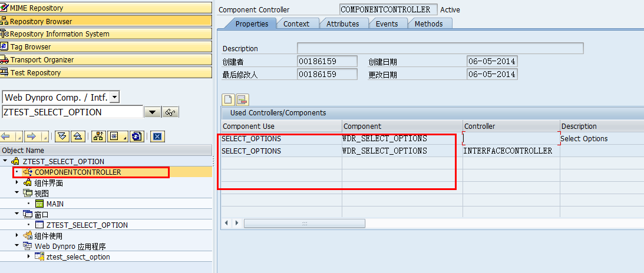The width and height of the screenshot is (644, 273).
Task: Select the MAIN view tree item
Action: coord(55,204)
